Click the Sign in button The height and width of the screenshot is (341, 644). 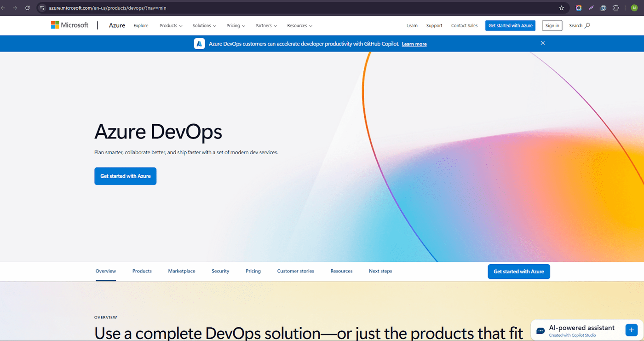tap(552, 26)
